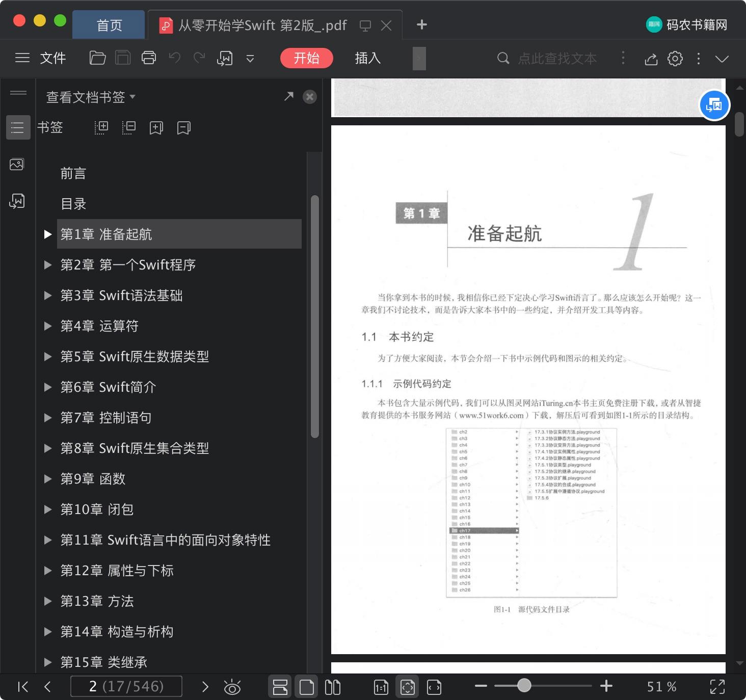Click the export to Word icon in toolbar
The image size is (746, 700).
[225, 59]
